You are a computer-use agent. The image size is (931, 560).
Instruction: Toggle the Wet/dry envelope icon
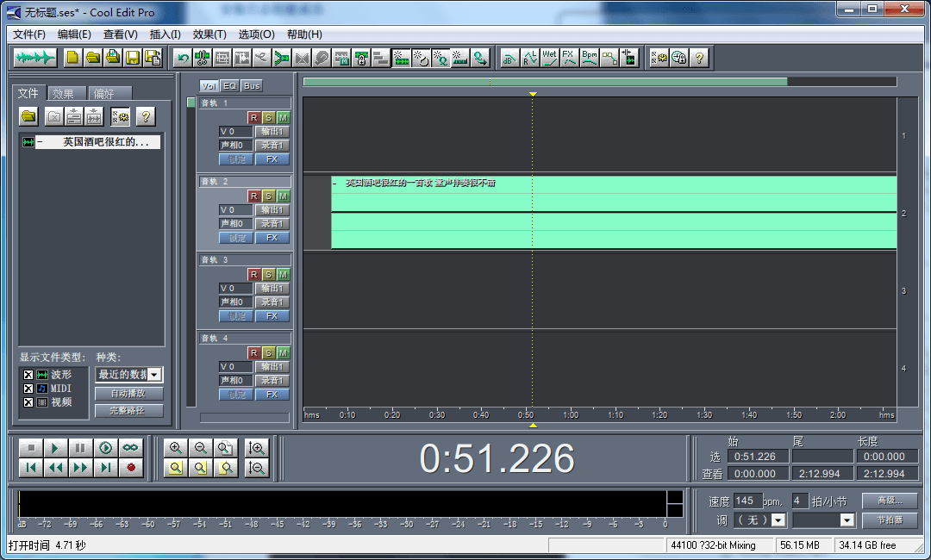point(549,58)
